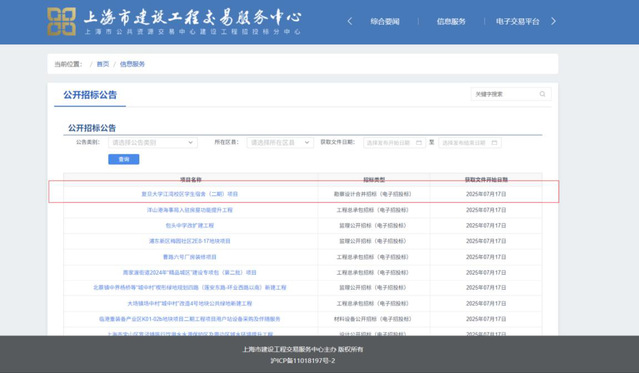Click the site logo in the header
This screenshot has height=373, width=639.
(x=61, y=21)
